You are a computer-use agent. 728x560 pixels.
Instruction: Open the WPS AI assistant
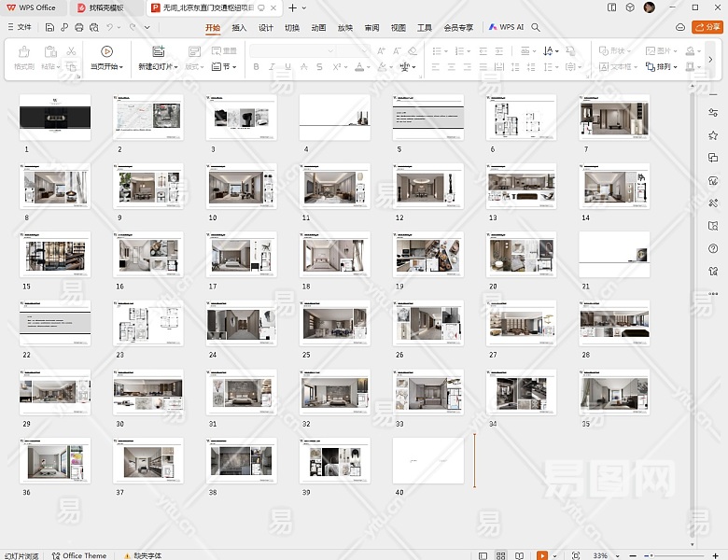(506, 28)
